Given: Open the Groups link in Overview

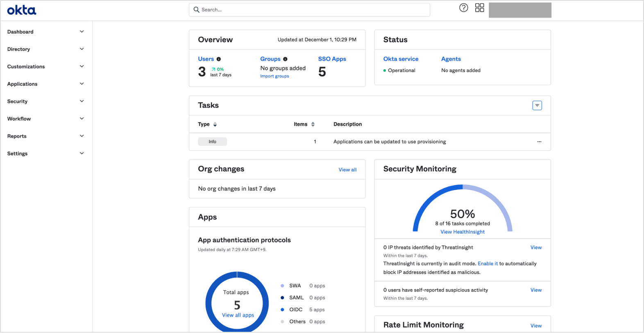Looking at the screenshot, I should (x=270, y=59).
